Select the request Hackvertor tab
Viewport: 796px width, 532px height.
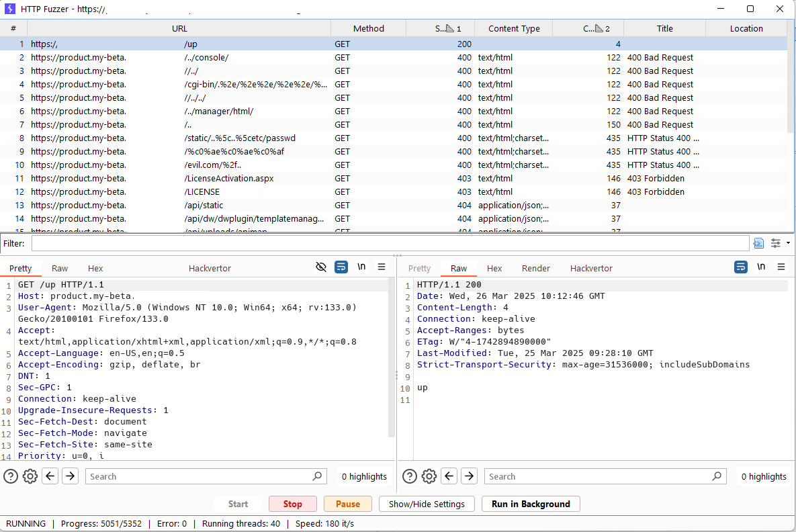pos(210,269)
